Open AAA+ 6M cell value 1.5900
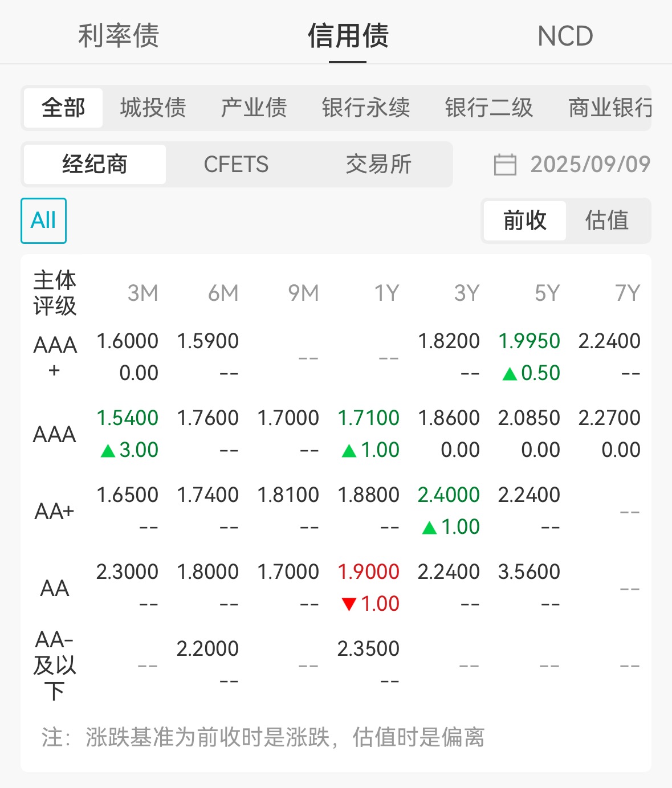 click(208, 341)
